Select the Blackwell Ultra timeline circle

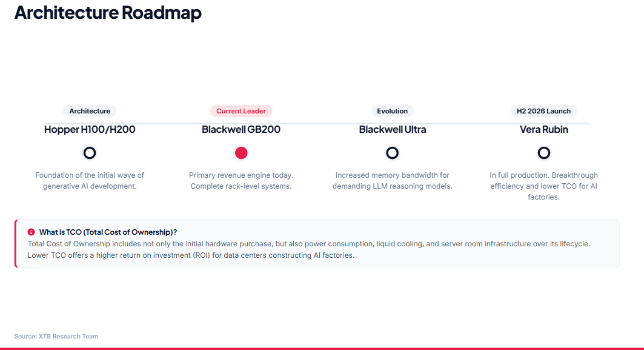[x=392, y=153]
